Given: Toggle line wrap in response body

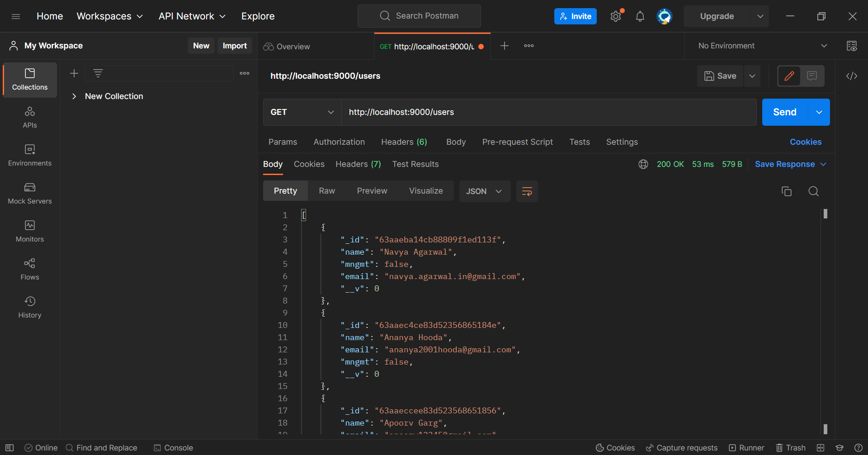Looking at the screenshot, I should point(527,191).
